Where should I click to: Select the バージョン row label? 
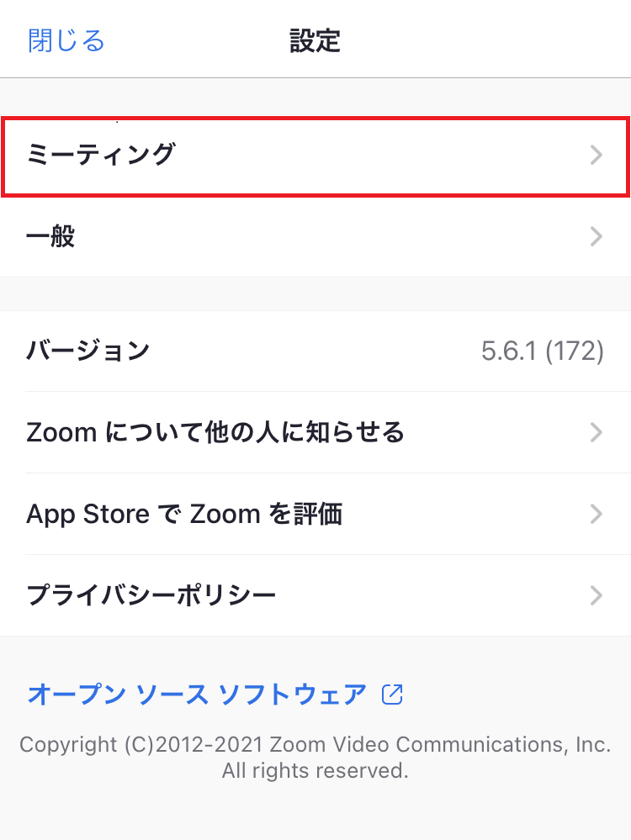pos(87,351)
